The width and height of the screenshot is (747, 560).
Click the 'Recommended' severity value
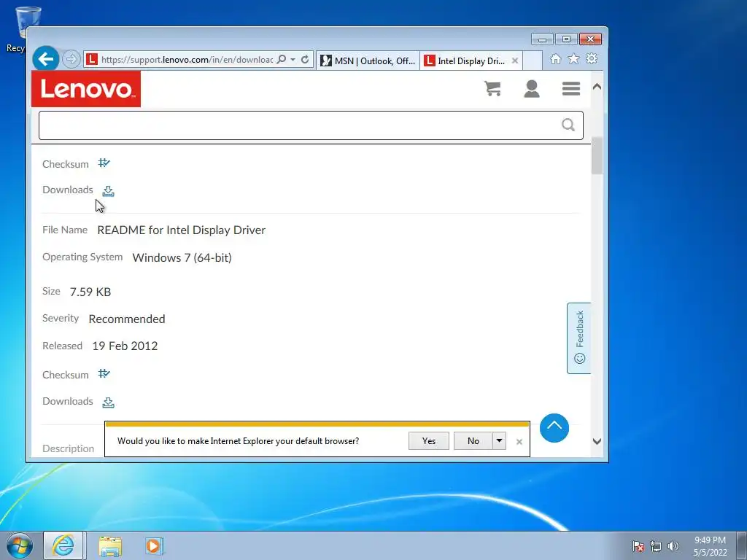[127, 319]
